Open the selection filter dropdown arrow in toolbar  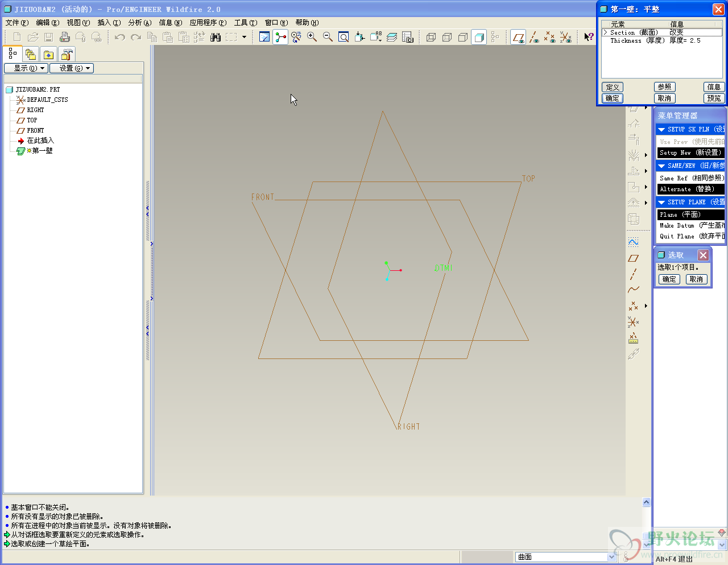[x=245, y=37]
